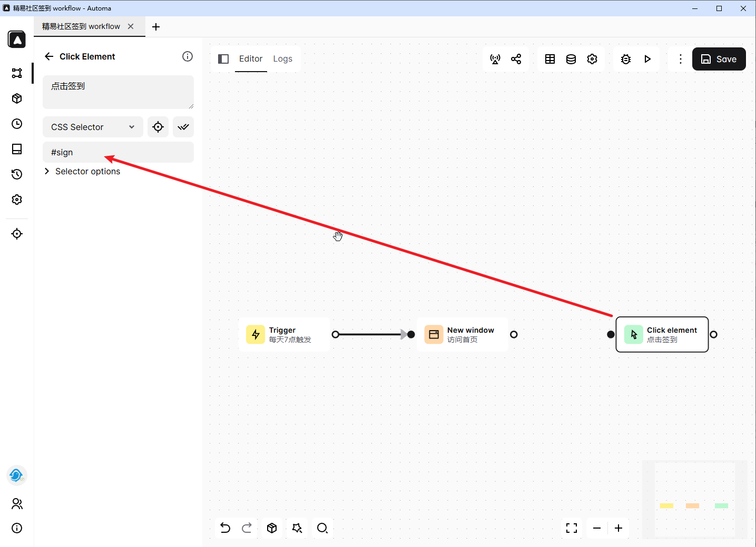Run the workflow with play button
The height and width of the screenshot is (547, 756).
tap(647, 59)
